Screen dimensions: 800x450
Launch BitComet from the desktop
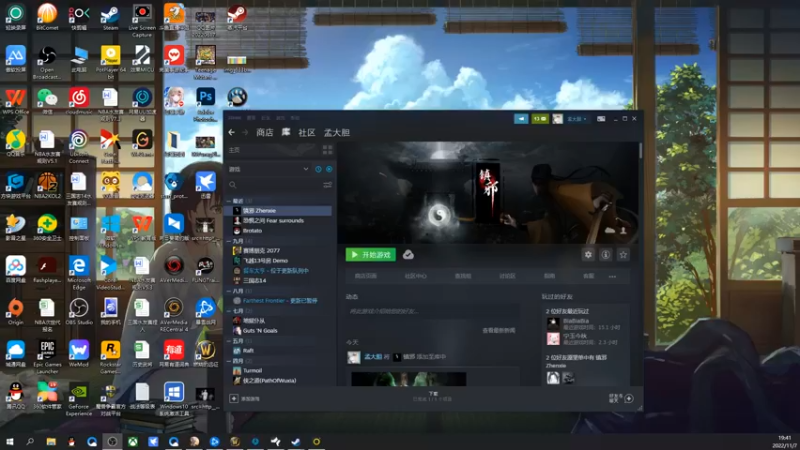pos(47,16)
